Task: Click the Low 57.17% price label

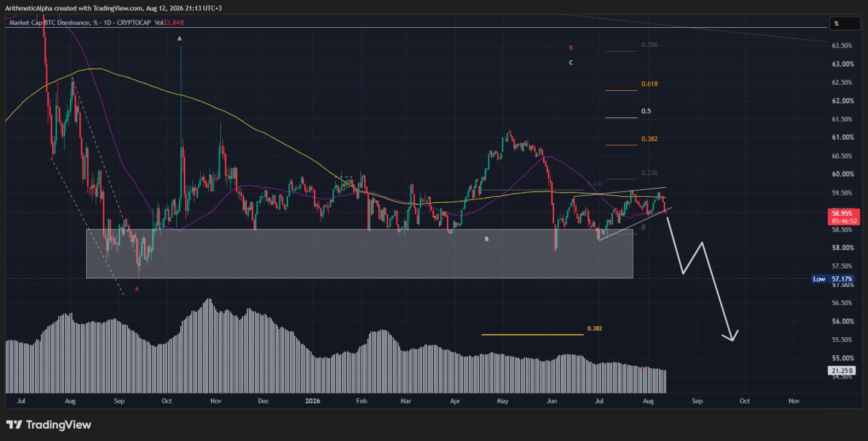Action: (833, 279)
